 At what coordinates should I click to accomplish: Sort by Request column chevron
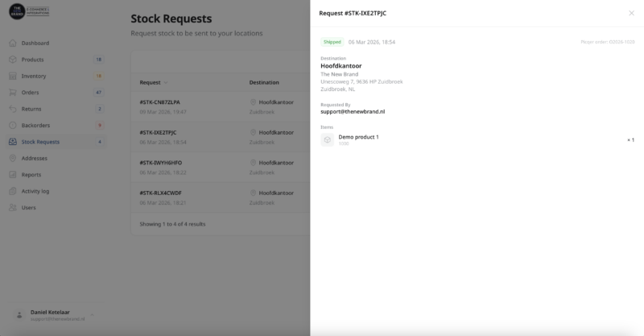point(166,83)
